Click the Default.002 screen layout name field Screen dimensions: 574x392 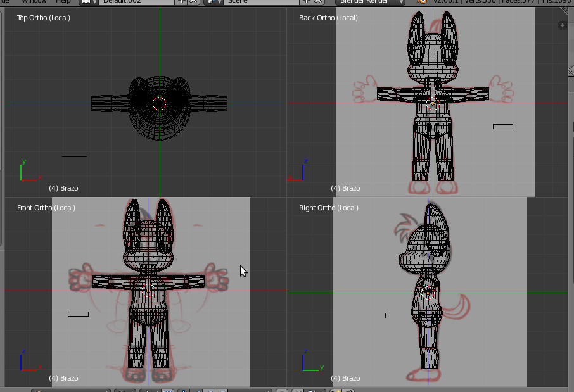pyautogui.click(x=136, y=1)
